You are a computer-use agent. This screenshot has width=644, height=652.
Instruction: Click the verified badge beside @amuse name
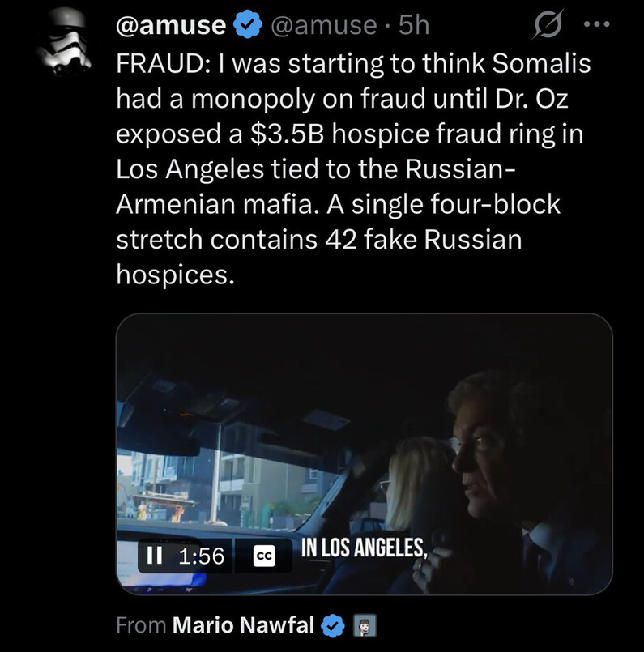246,26
